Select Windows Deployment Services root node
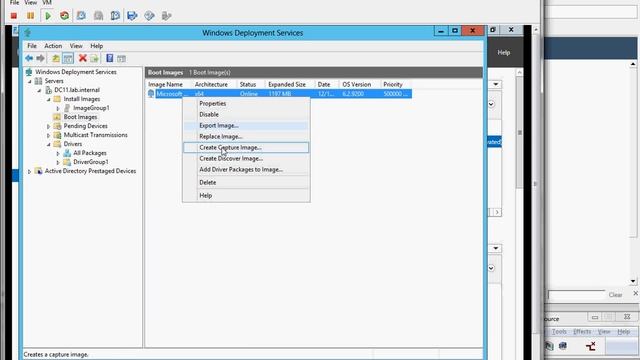Image resolution: width=640 pixels, height=360 pixels. click(76, 72)
